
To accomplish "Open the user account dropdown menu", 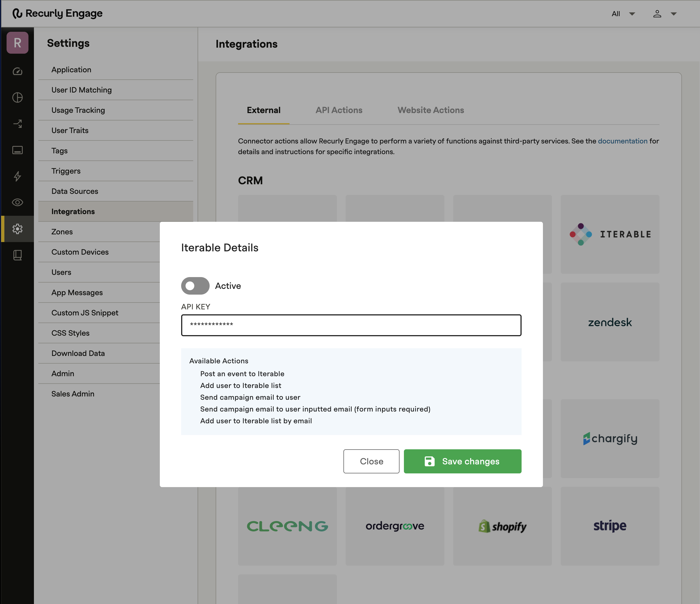I will 664,14.
